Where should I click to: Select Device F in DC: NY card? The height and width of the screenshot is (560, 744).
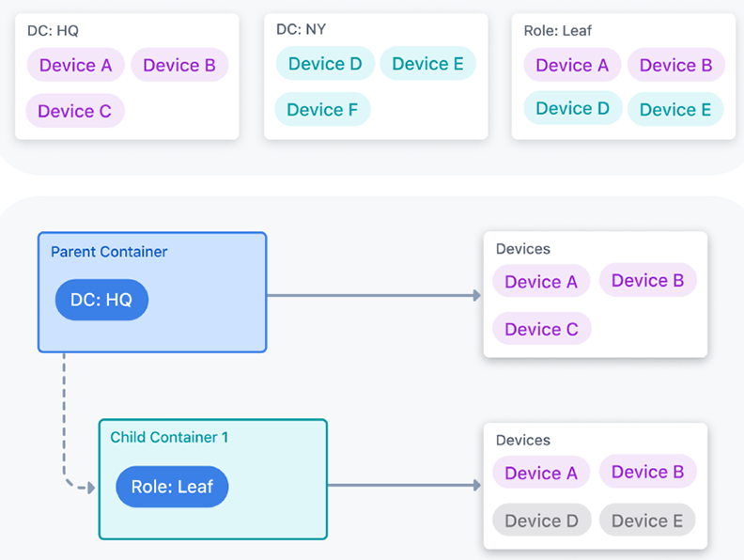322,109
